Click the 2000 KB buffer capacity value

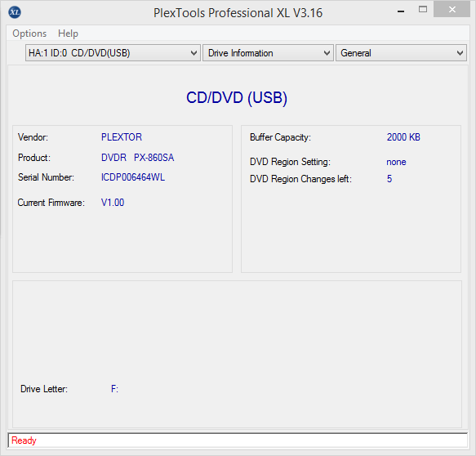tap(403, 137)
